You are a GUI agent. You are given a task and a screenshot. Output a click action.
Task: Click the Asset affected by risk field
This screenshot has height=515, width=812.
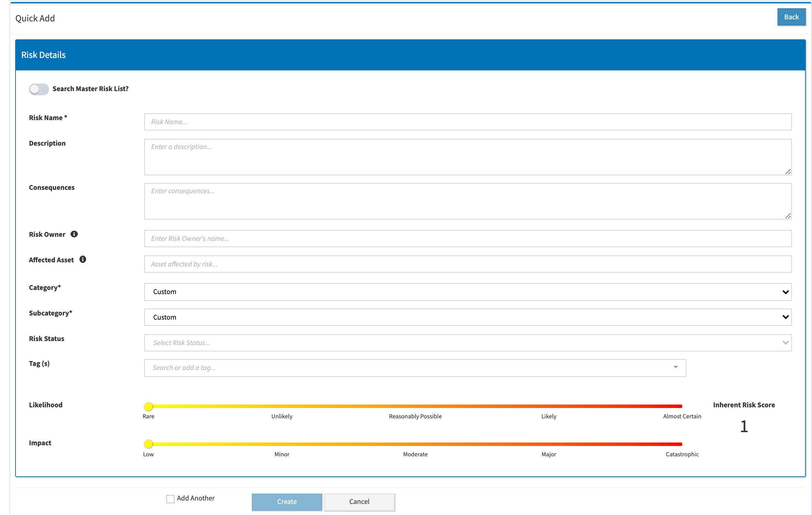tap(468, 264)
